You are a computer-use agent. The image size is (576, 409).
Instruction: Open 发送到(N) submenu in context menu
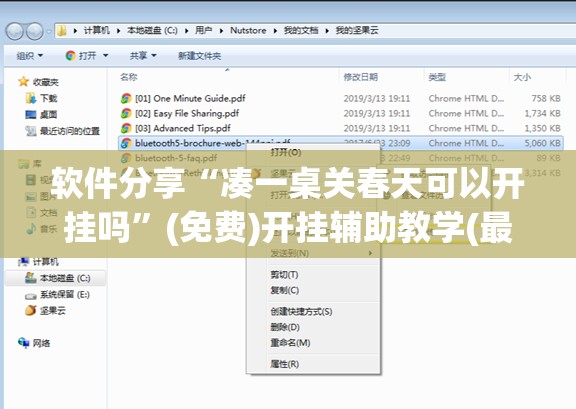[x=313, y=253]
